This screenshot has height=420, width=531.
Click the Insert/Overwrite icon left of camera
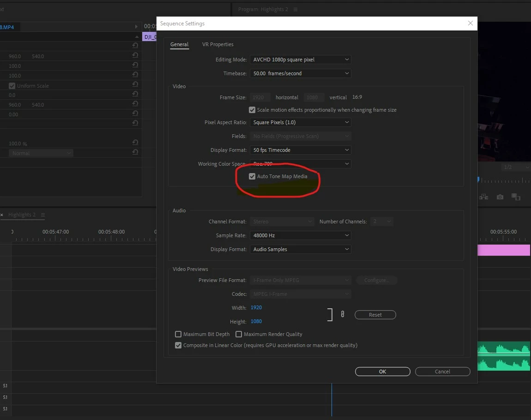483,197
